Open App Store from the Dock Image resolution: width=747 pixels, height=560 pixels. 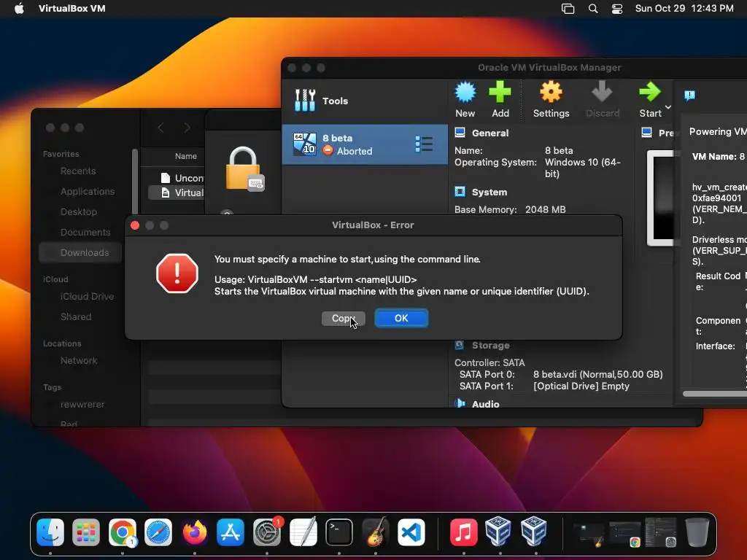[231, 532]
